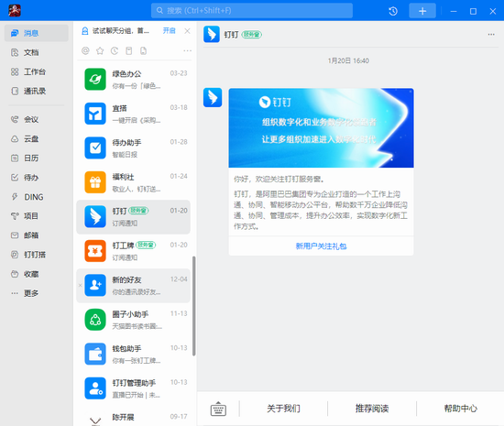The height and width of the screenshot is (426, 504).
Task: Open the history clock icon in title bar
Action: pyautogui.click(x=393, y=11)
